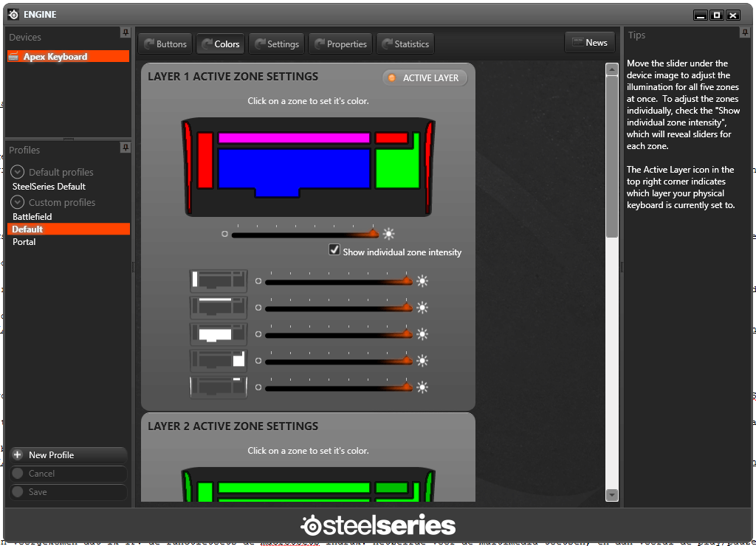This screenshot has width=756, height=546.
Task: Select the SteelSeries Default profile
Action: 49,187
